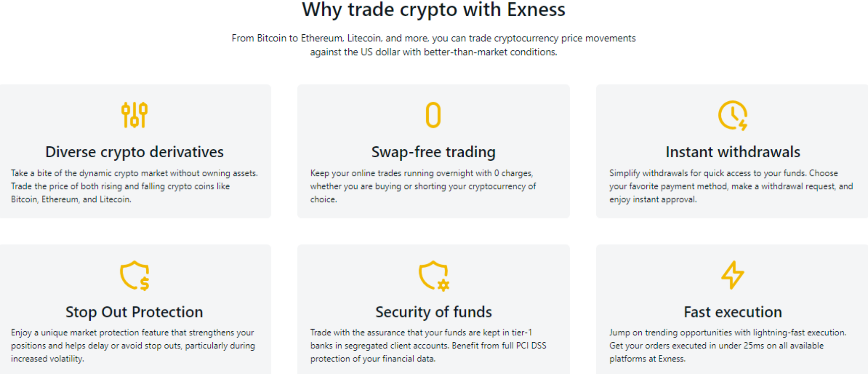The image size is (868, 374).
Task: Click the overnight 0 charges description
Action: 423,186
